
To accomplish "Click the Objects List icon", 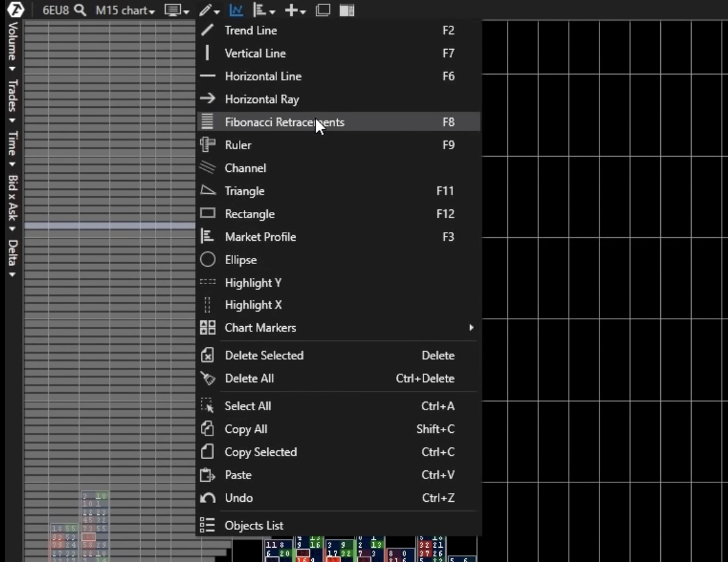I will (207, 525).
